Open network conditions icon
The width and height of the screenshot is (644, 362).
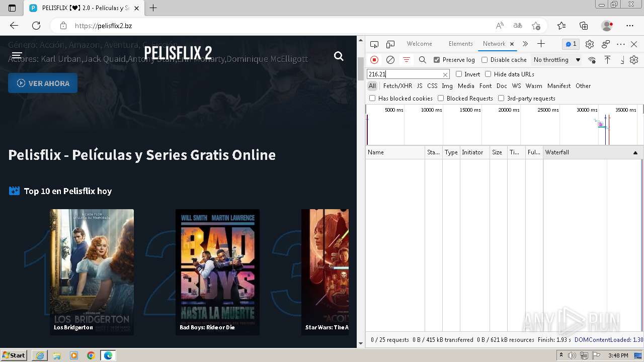coord(592,60)
